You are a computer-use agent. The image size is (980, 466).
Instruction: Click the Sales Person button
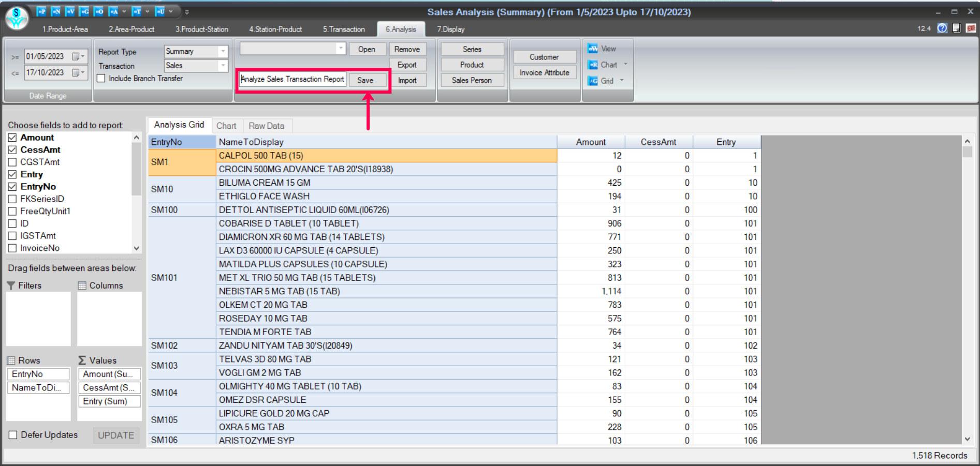[472, 80]
